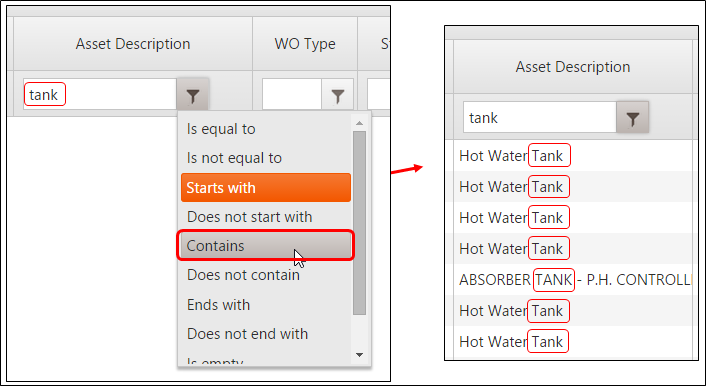This screenshot has width=706, height=386.
Task: Choose 'Does not contain' filter option
Action: point(266,275)
